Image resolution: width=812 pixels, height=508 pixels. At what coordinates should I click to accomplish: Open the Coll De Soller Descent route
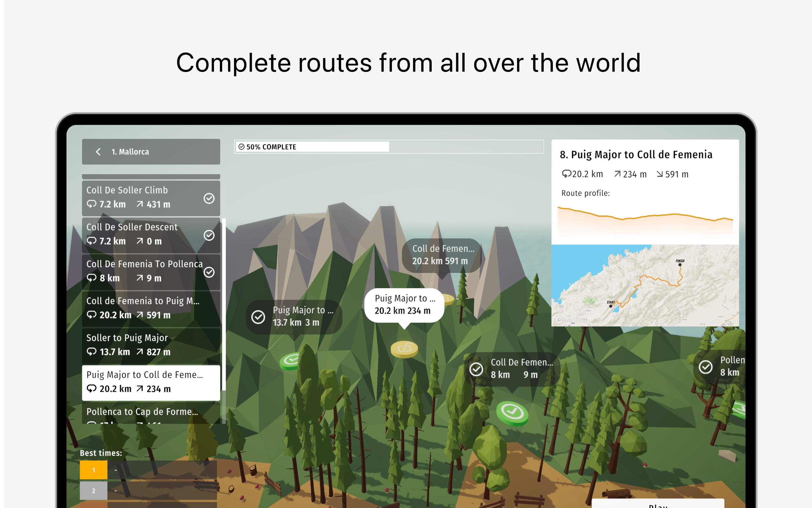(x=151, y=235)
